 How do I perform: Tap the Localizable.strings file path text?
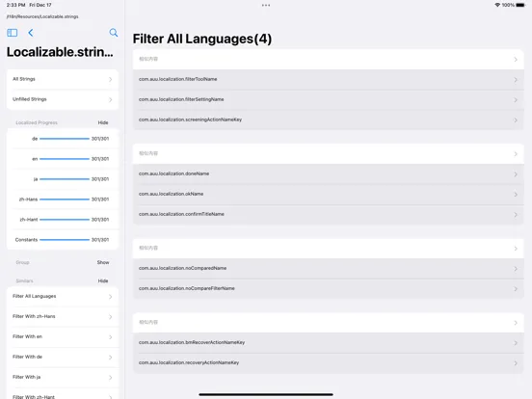[42, 16]
